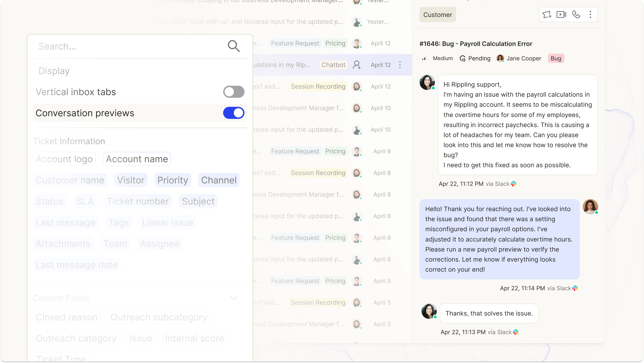
Task: Select Last message date chip
Action: point(77,265)
